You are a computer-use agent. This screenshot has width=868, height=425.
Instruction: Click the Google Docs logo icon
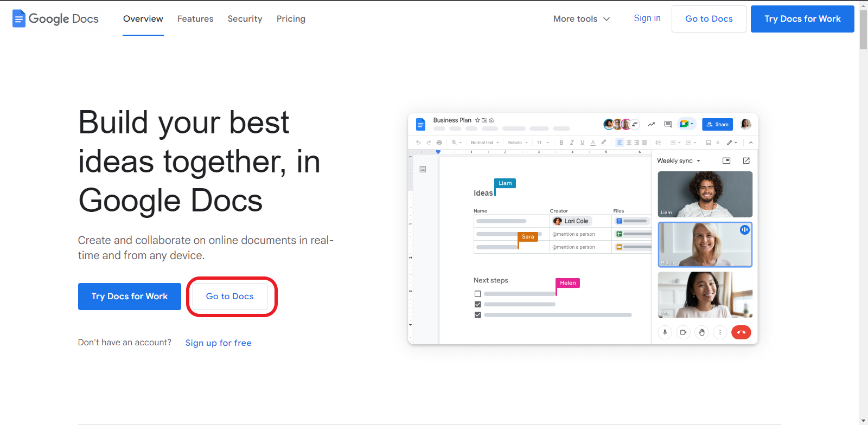[x=19, y=18]
